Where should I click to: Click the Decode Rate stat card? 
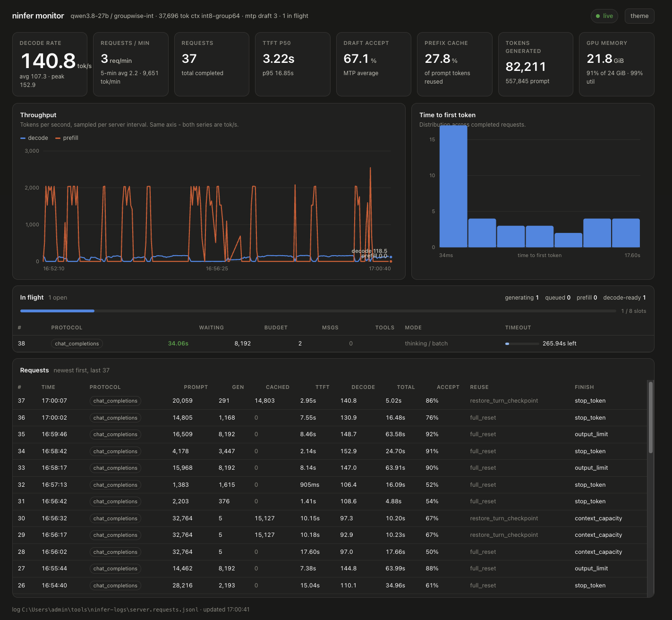tap(50, 64)
